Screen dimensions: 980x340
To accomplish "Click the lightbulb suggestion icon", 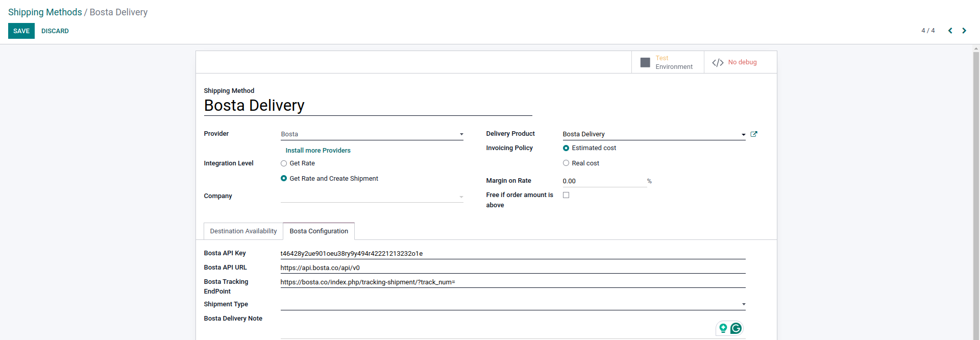I will (723, 328).
